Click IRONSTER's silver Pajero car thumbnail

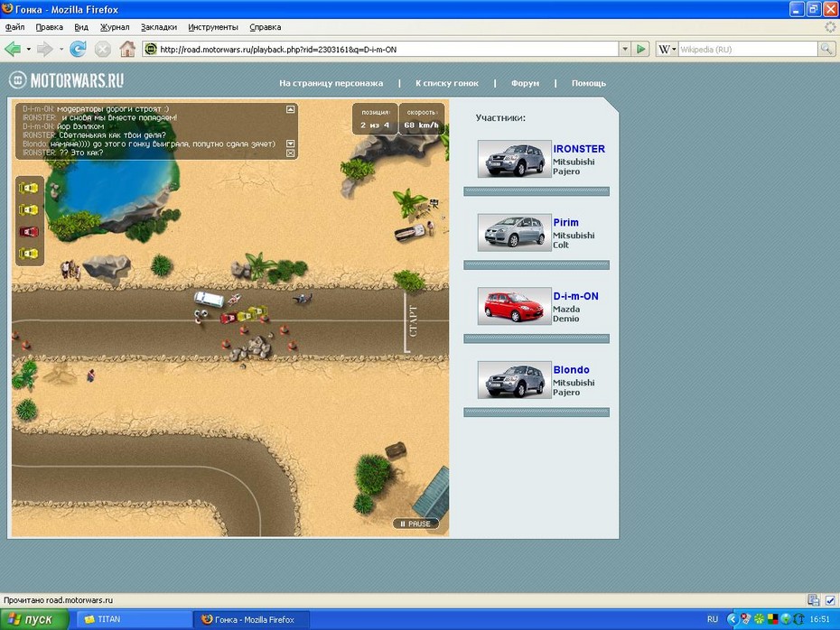[x=514, y=159]
